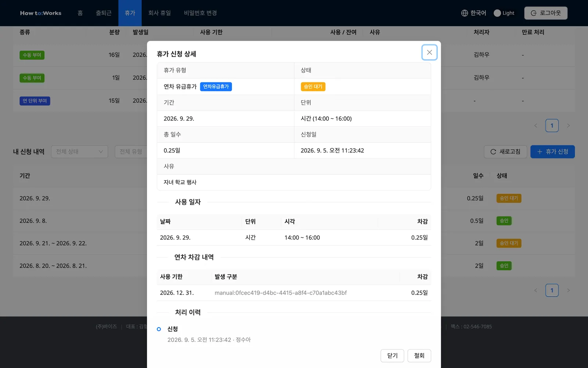Open the 비밀번호 변경 page

(x=200, y=13)
